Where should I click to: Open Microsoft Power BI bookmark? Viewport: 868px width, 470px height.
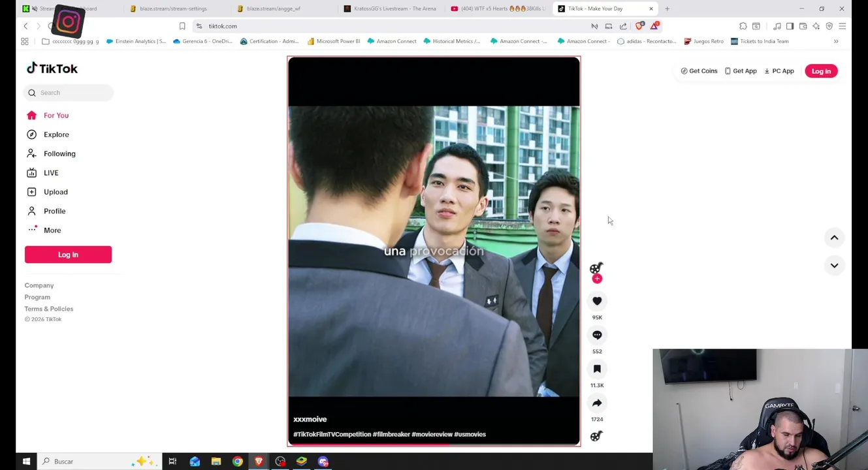(334, 41)
